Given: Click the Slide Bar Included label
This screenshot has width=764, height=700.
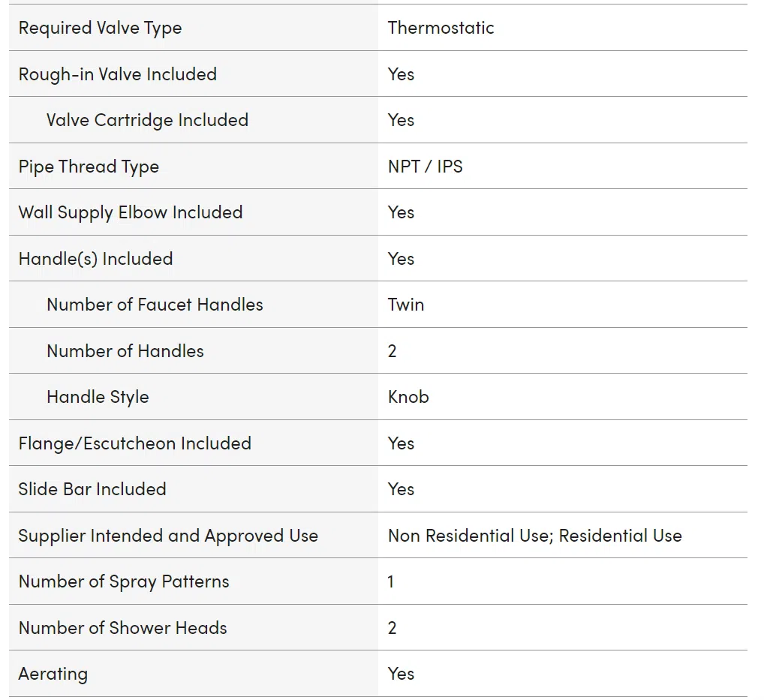Looking at the screenshot, I should click(x=92, y=489).
